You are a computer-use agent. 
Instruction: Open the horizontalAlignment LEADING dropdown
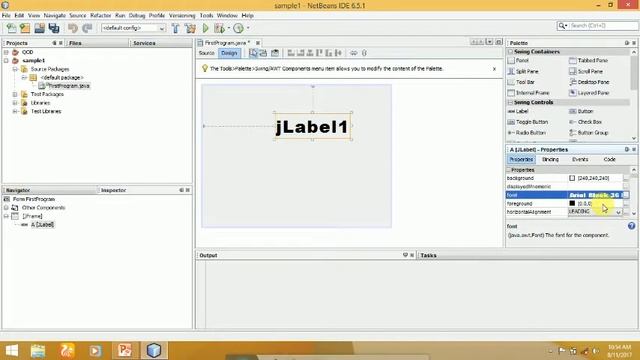(x=618, y=212)
